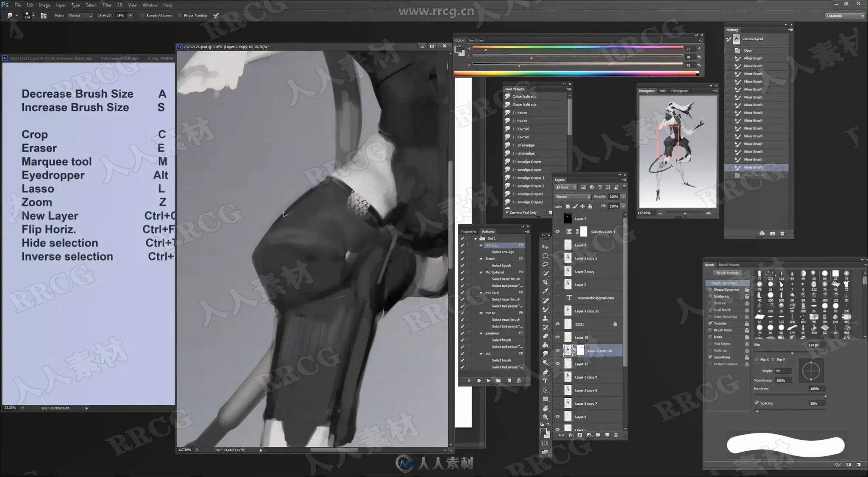Image resolution: width=868 pixels, height=477 pixels.
Task: Click delete layer trash icon
Action: coord(616,435)
